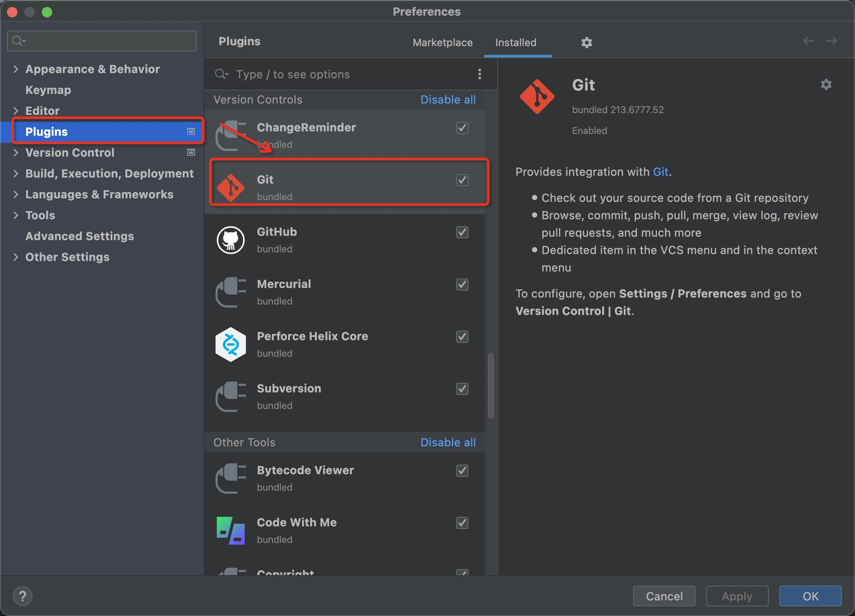Click Disable all for Version Controls
Screen dimensions: 855x616
click(448, 100)
